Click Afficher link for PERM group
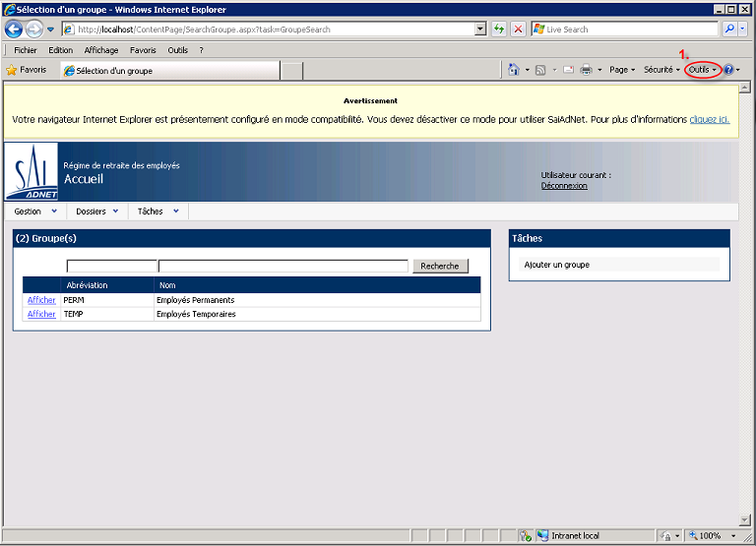 41,300
